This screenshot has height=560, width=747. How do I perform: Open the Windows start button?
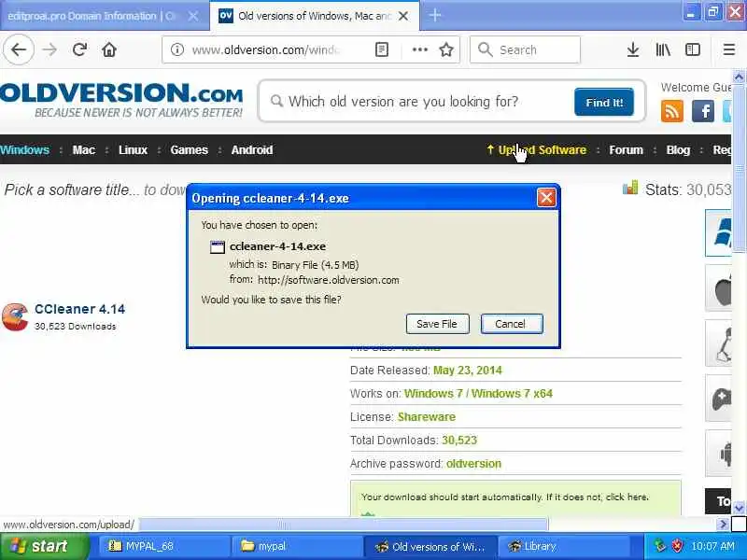click(44, 546)
